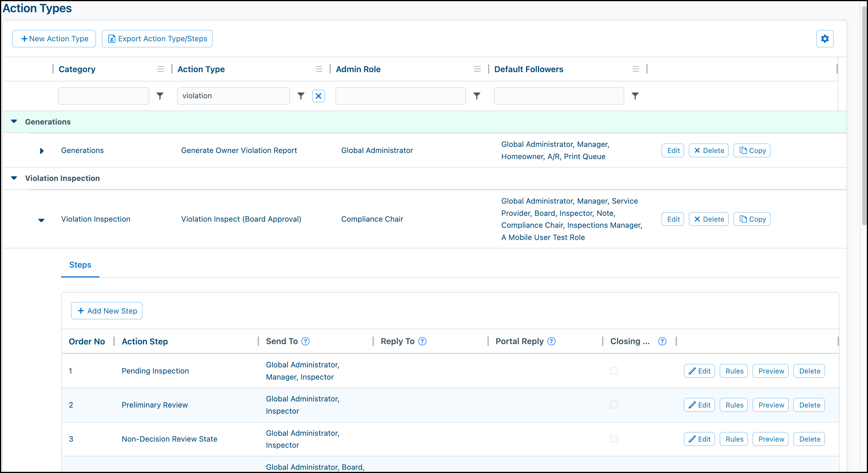The image size is (868, 473).
Task: Open the Admin Role column menu icon
Action: (477, 69)
